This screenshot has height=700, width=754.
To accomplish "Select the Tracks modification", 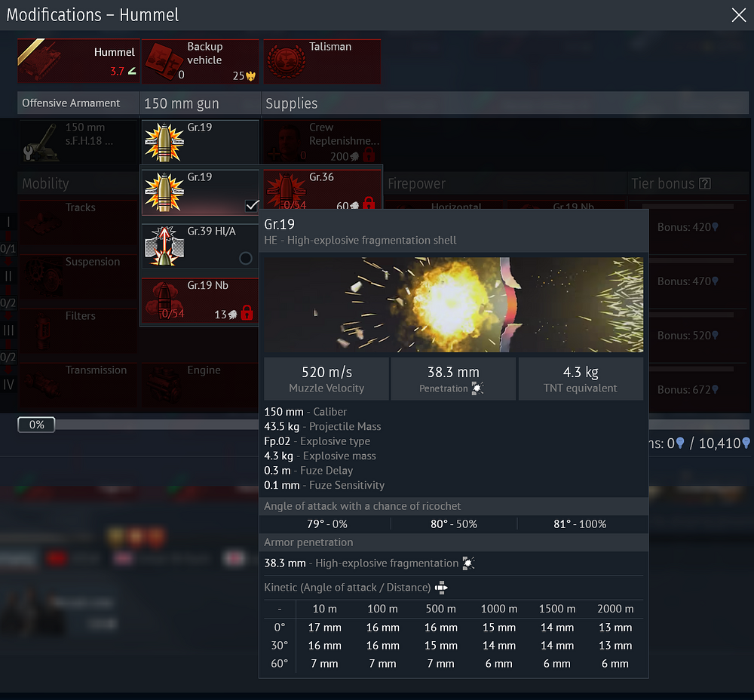I will (x=79, y=223).
